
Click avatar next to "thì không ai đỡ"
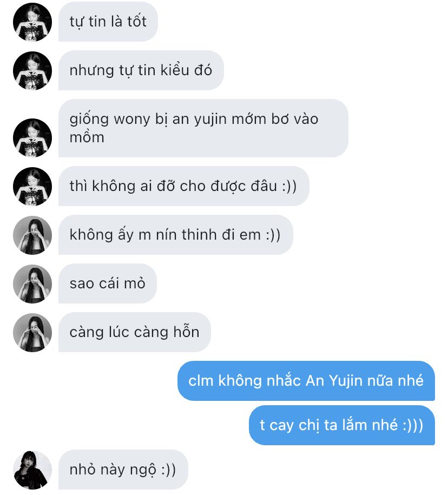click(32, 186)
